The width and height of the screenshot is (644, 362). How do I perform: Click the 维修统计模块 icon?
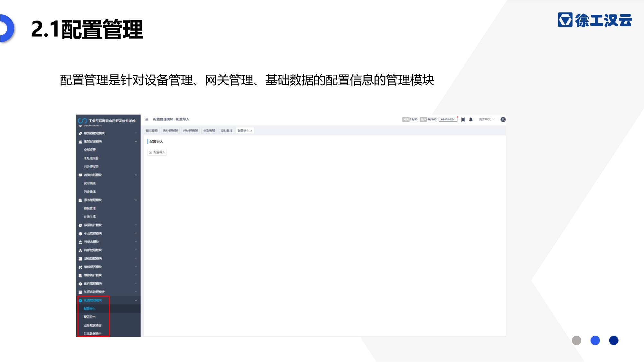click(80, 275)
